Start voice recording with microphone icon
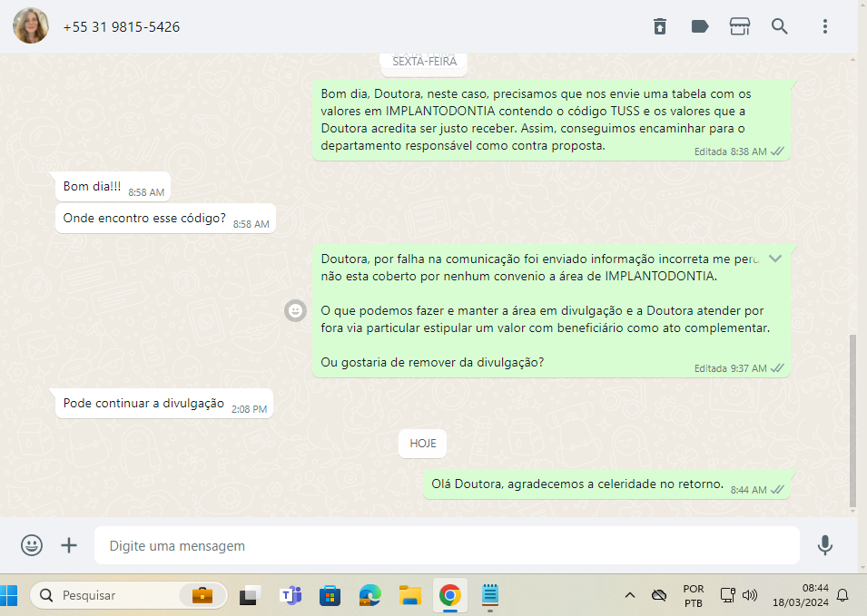The image size is (867, 616). pos(824,545)
